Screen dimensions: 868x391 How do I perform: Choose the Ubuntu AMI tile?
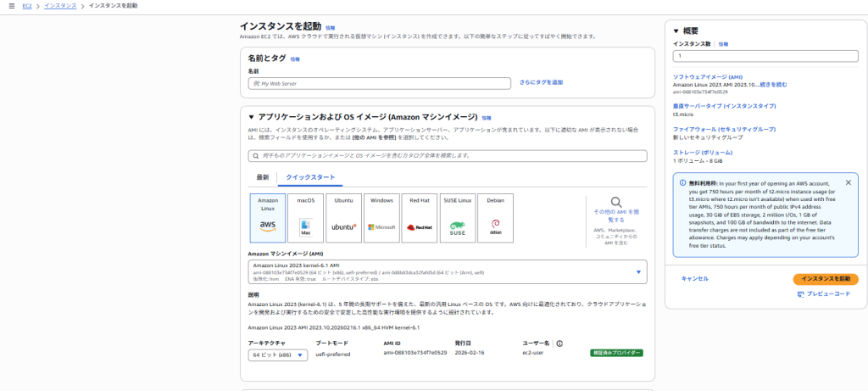(343, 216)
